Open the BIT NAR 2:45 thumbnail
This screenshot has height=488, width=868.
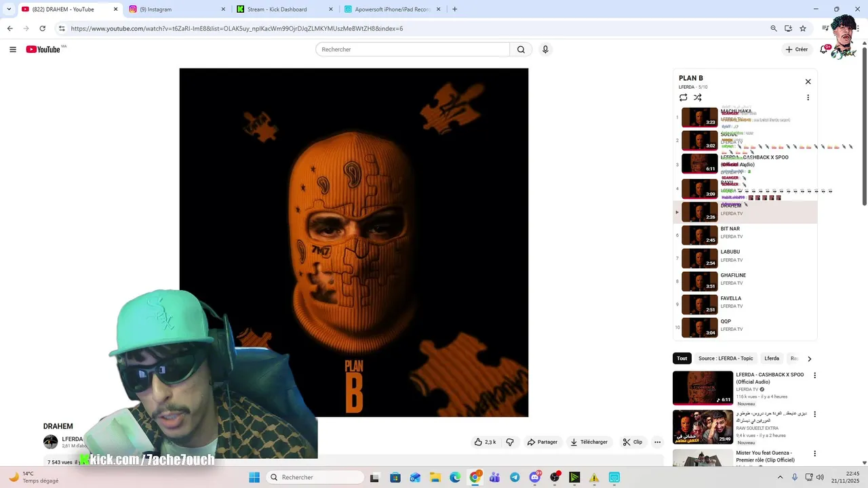click(x=699, y=235)
